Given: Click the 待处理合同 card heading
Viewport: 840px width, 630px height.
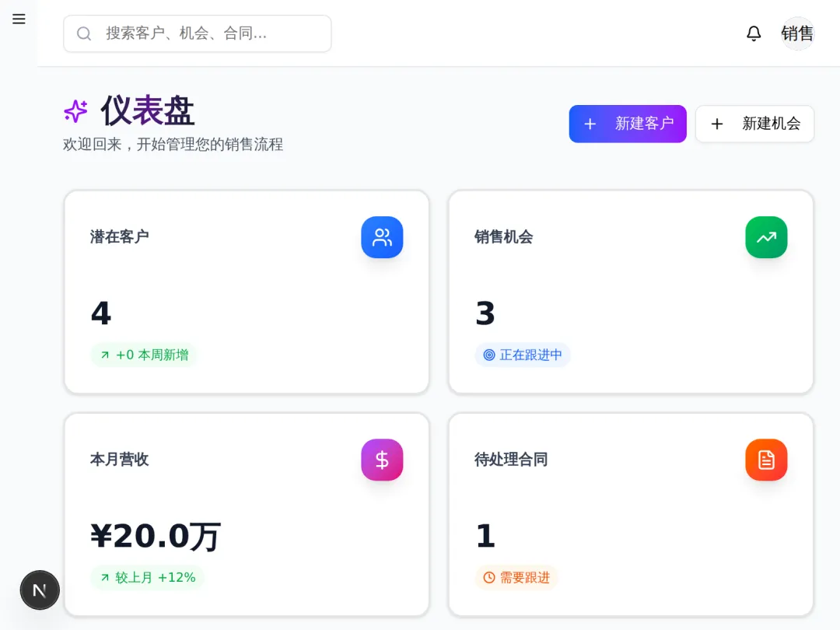Looking at the screenshot, I should pyautogui.click(x=511, y=459).
